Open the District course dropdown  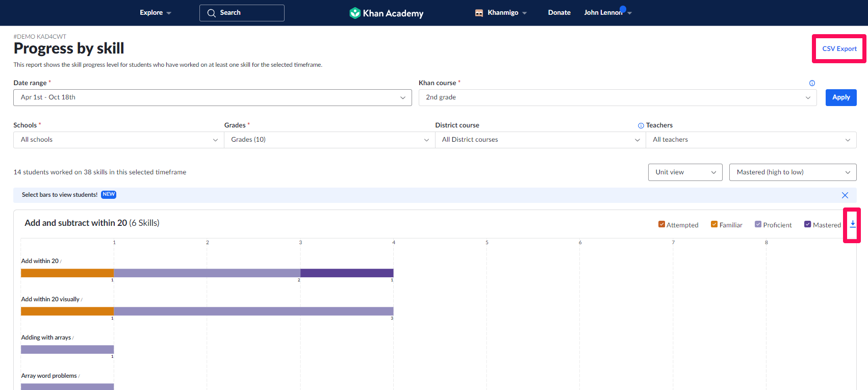pyautogui.click(x=541, y=140)
